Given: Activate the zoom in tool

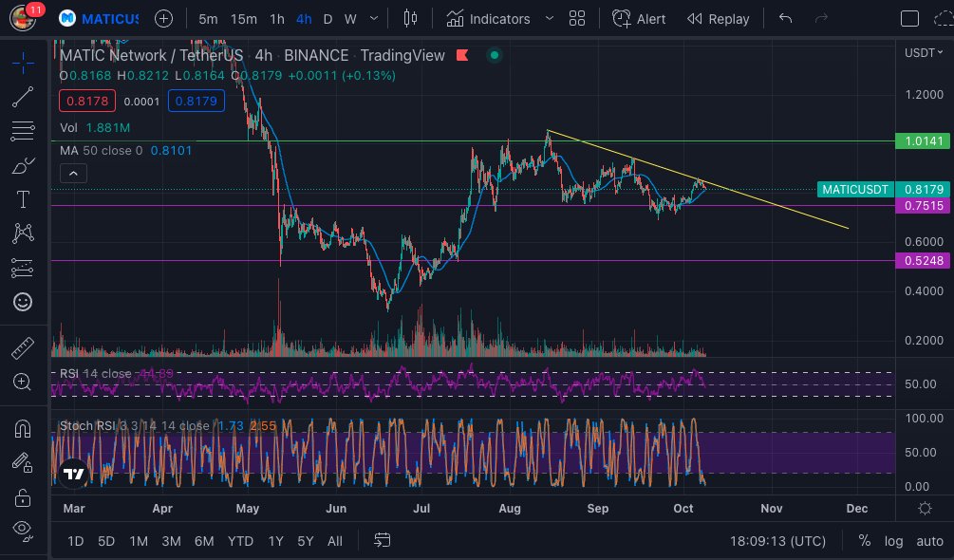Looking at the screenshot, I should pos(23,382).
